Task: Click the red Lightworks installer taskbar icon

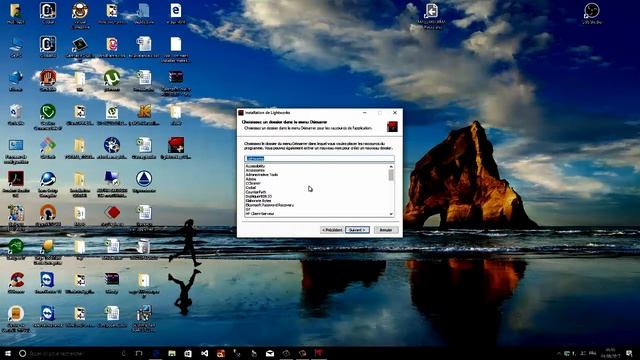Action: (x=318, y=353)
